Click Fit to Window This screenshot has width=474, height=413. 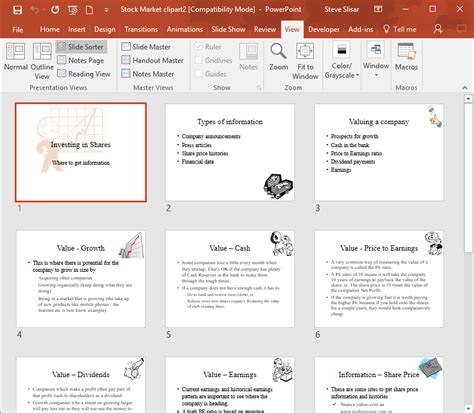(305, 61)
